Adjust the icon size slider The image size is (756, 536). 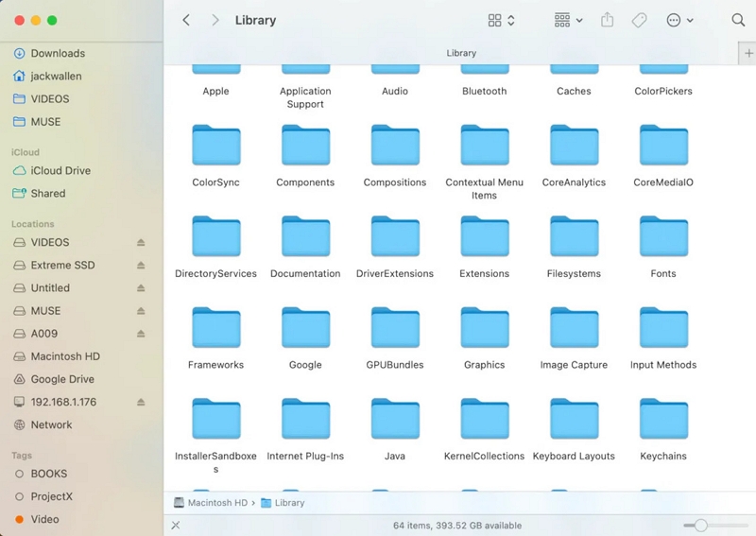pos(701,525)
